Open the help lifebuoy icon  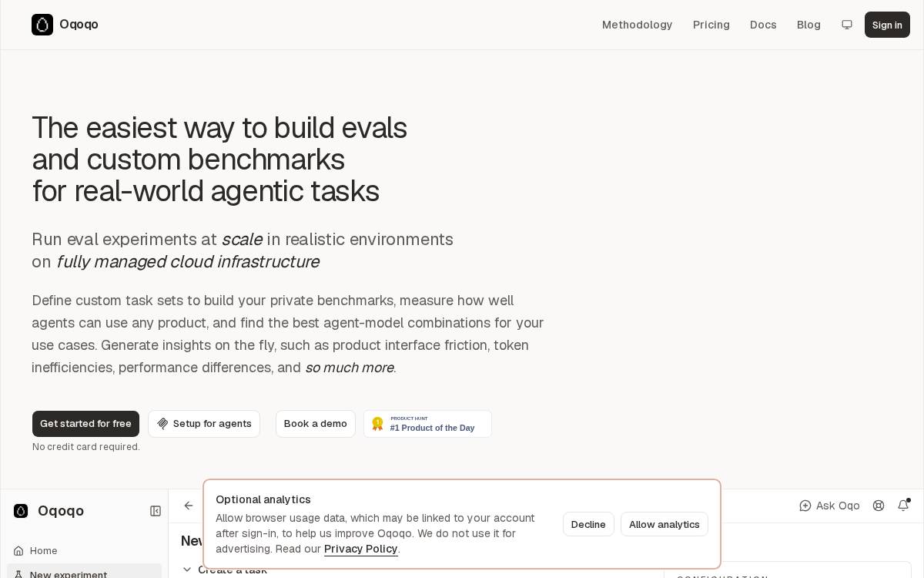pos(879,506)
